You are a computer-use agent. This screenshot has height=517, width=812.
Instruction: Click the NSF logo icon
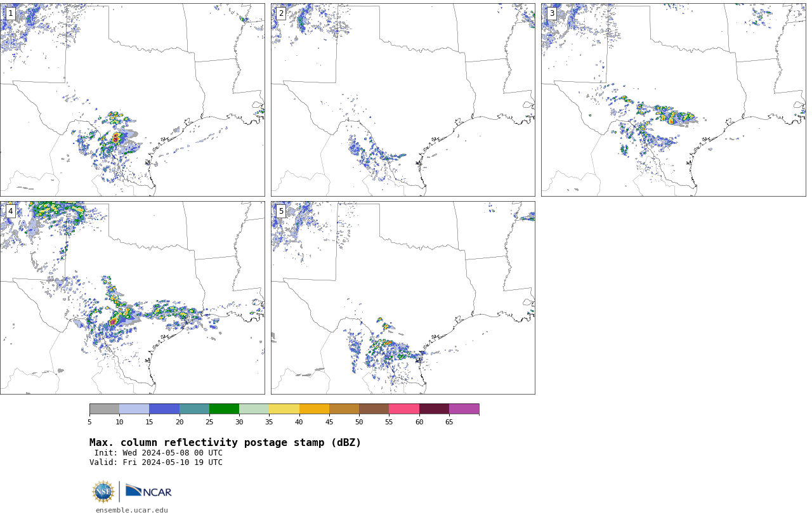(103, 492)
